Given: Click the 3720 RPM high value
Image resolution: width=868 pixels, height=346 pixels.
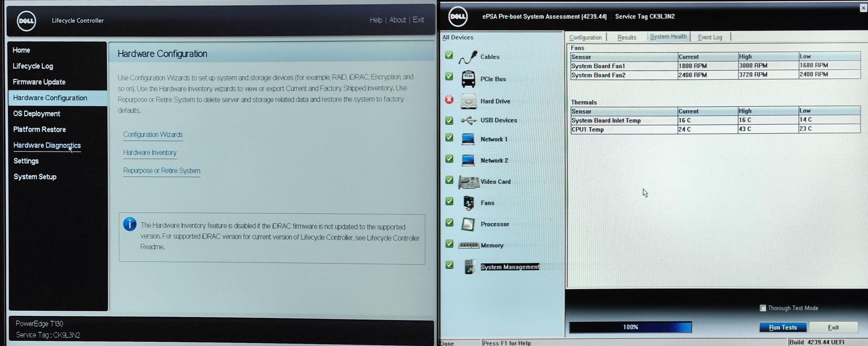Looking at the screenshot, I should pyautogui.click(x=753, y=75).
